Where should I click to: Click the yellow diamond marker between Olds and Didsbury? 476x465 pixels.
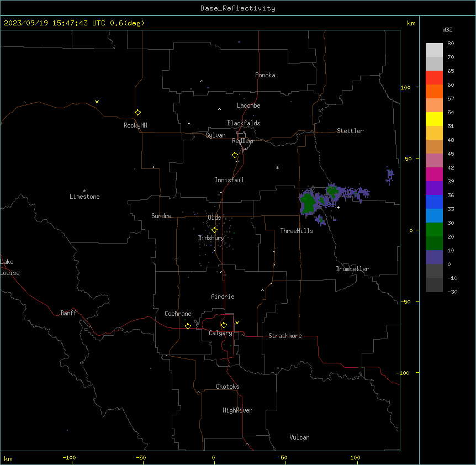[x=214, y=230]
